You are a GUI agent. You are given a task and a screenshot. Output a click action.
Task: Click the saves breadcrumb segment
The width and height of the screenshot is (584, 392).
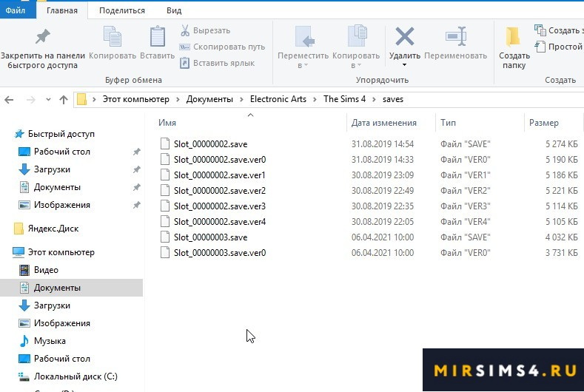[x=392, y=99]
